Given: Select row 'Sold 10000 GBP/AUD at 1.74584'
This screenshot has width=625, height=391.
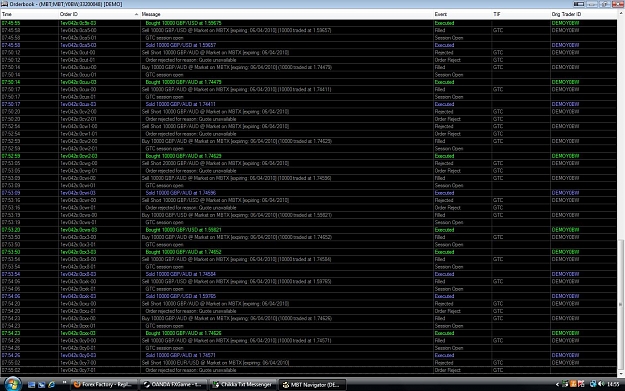Looking at the screenshot, I should (x=309, y=274).
